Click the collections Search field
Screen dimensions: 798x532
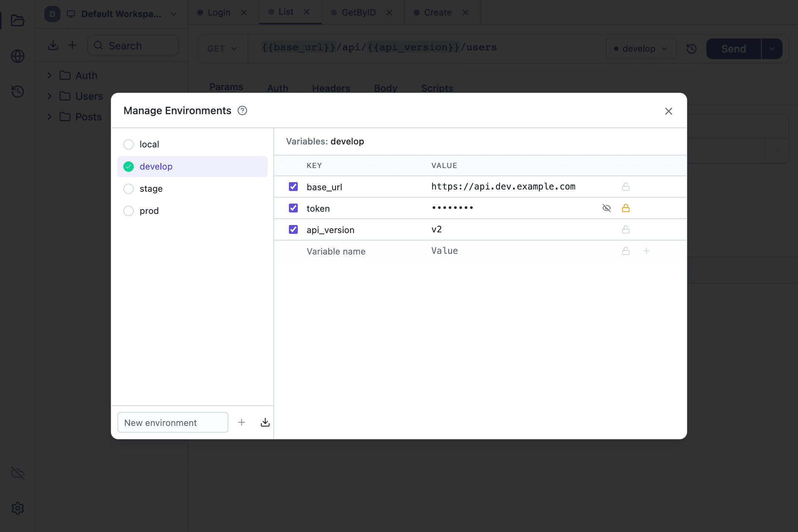(133, 45)
